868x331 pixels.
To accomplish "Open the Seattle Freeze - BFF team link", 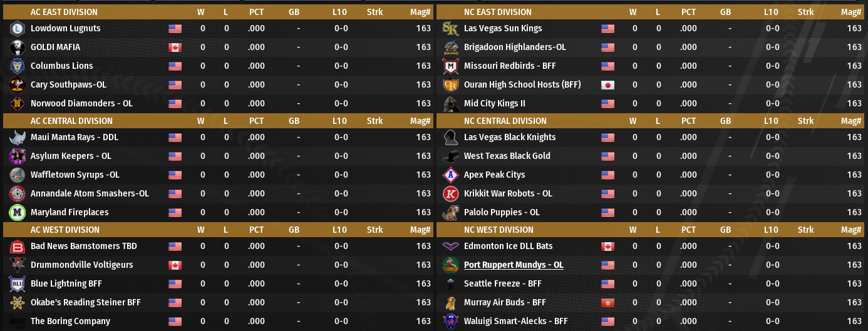I will [x=502, y=283].
